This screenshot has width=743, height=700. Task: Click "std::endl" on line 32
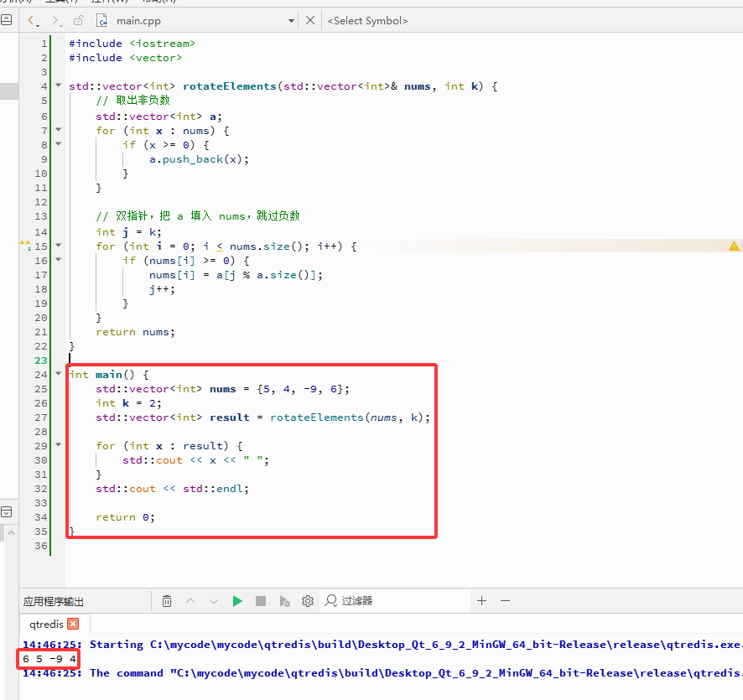coord(214,489)
